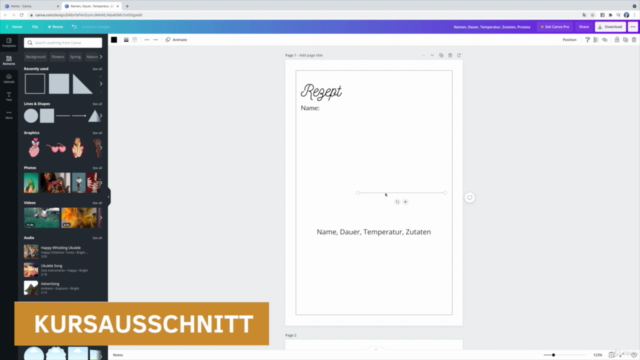The image size is (640, 360).
Task: Delete page 1 with trash icon
Action: point(450,55)
